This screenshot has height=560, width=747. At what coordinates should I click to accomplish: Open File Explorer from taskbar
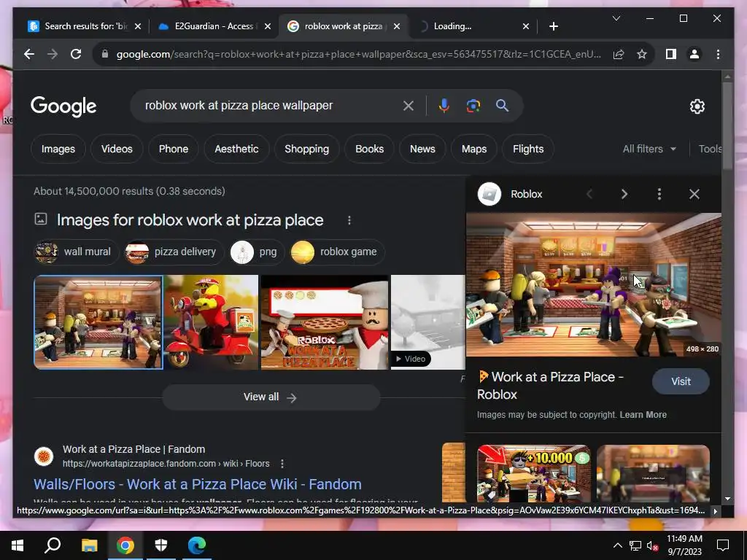(x=90, y=545)
